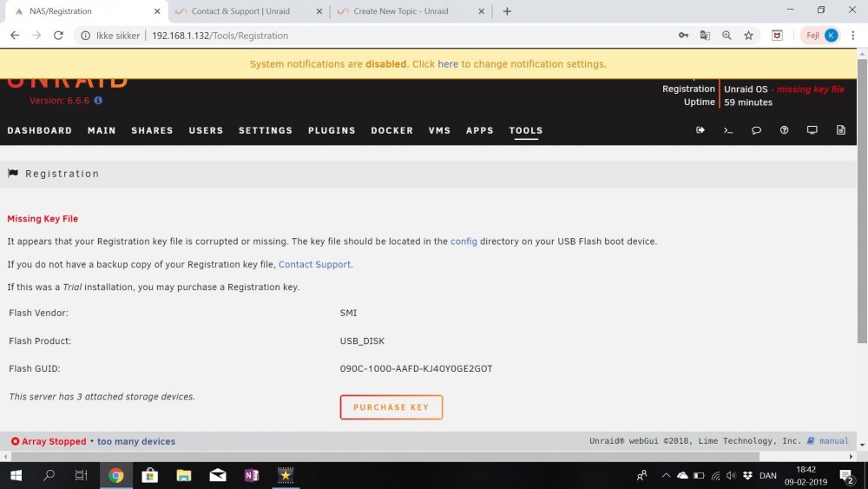
Task: Open the Main menu
Action: point(102,130)
